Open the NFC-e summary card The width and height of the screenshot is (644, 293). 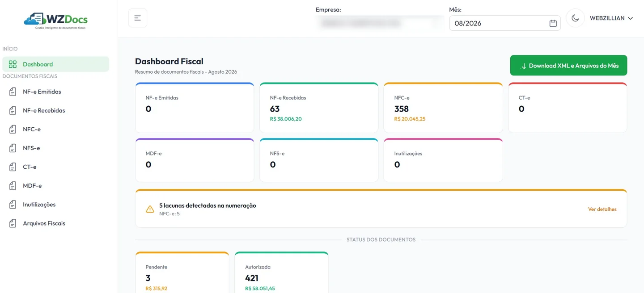pyautogui.click(x=443, y=108)
